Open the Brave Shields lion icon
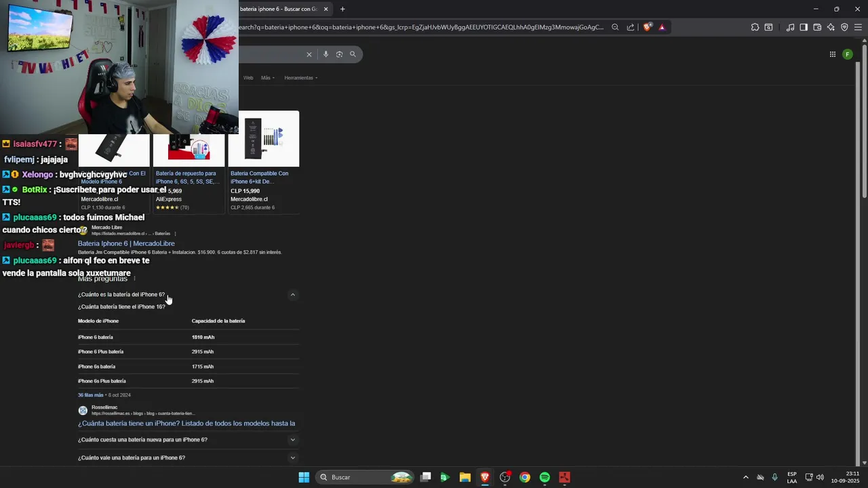868x488 pixels. [647, 27]
